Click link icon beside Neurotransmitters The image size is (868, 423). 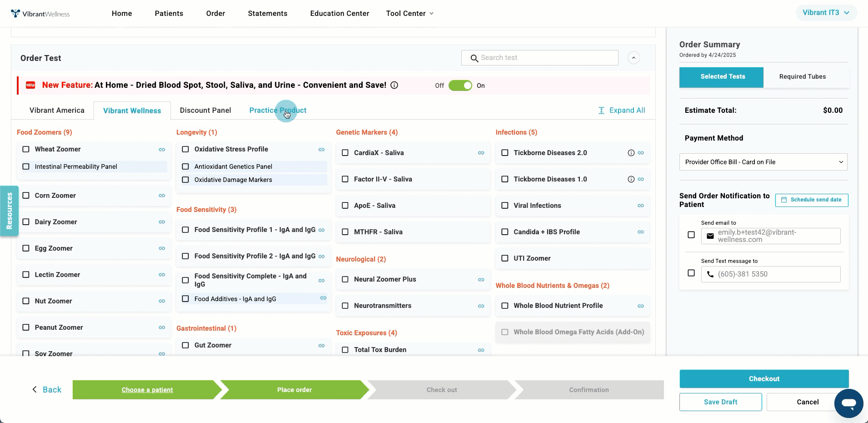point(481,306)
